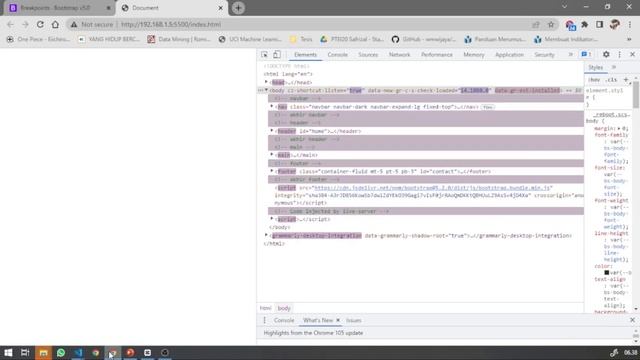
Task: Expand the main element node
Action: coord(272,155)
